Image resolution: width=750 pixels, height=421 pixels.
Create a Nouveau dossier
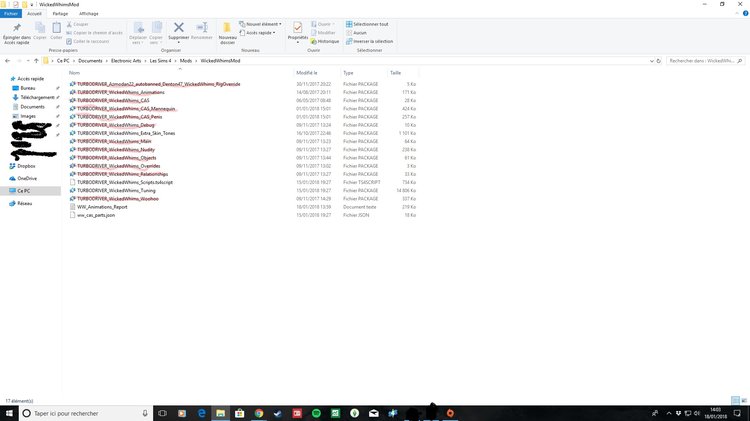point(227,33)
